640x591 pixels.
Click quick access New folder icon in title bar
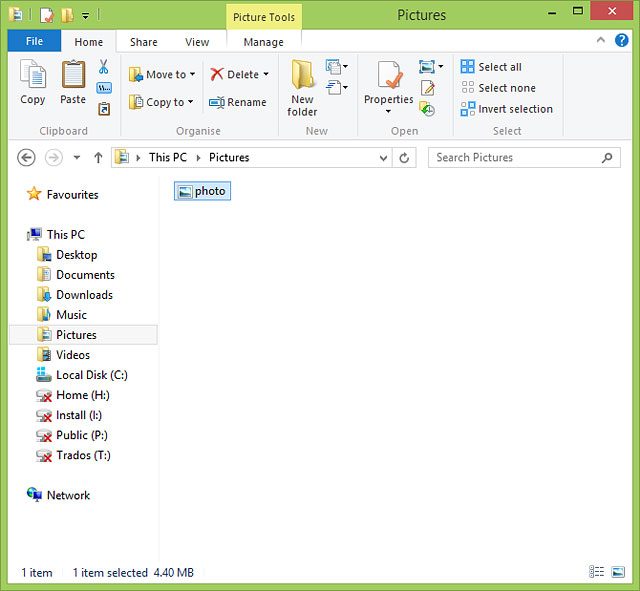pos(67,16)
